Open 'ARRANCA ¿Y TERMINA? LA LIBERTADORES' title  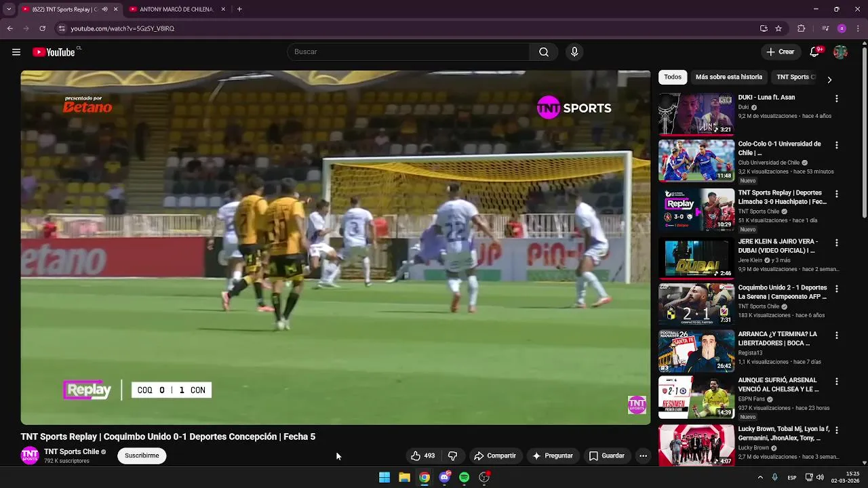pos(778,339)
